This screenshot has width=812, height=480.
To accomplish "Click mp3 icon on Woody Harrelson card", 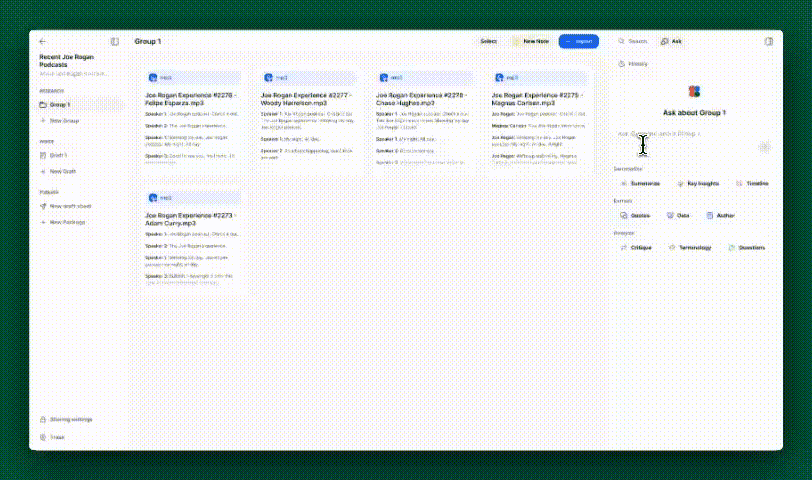I will click(x=268, y=78).
